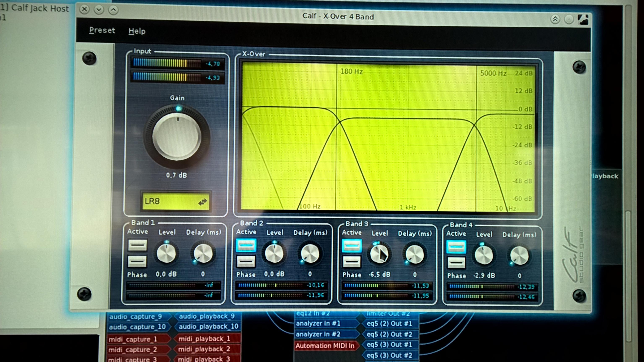Open the Preset menu
This screenshot has height=362, width=644.
coord(102,30)
